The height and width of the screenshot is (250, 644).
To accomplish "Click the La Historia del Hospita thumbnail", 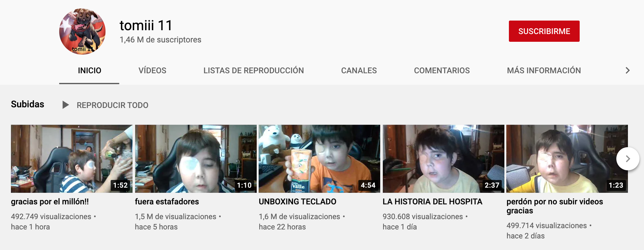I will pyautogui.click(x=443, y=159).
